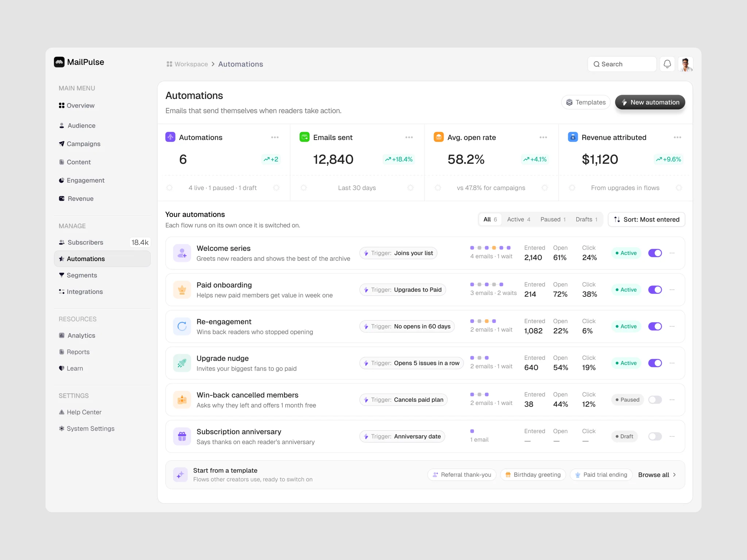This screenshot has width=747, height=560.
Task: Choose the Birthday greeting template chip
Action: (x=533, y=475)
